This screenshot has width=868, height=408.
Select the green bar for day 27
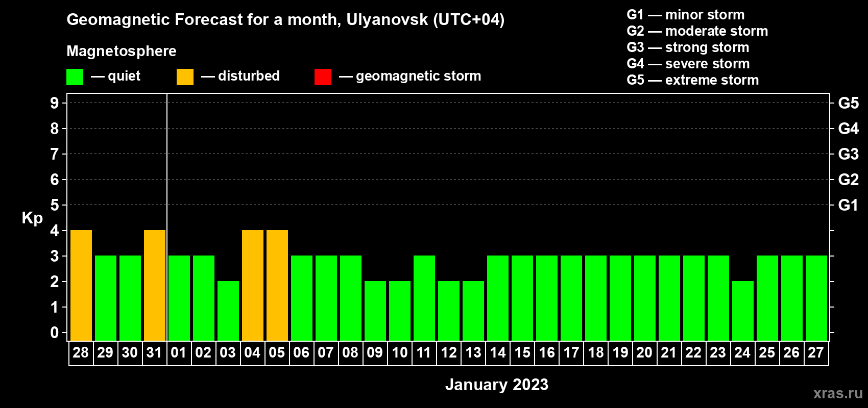(816, 298)
